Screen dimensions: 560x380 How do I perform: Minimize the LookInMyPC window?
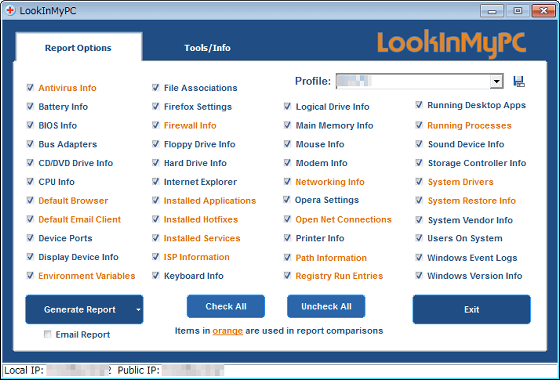pyautogui.click(x=492, y=11)
